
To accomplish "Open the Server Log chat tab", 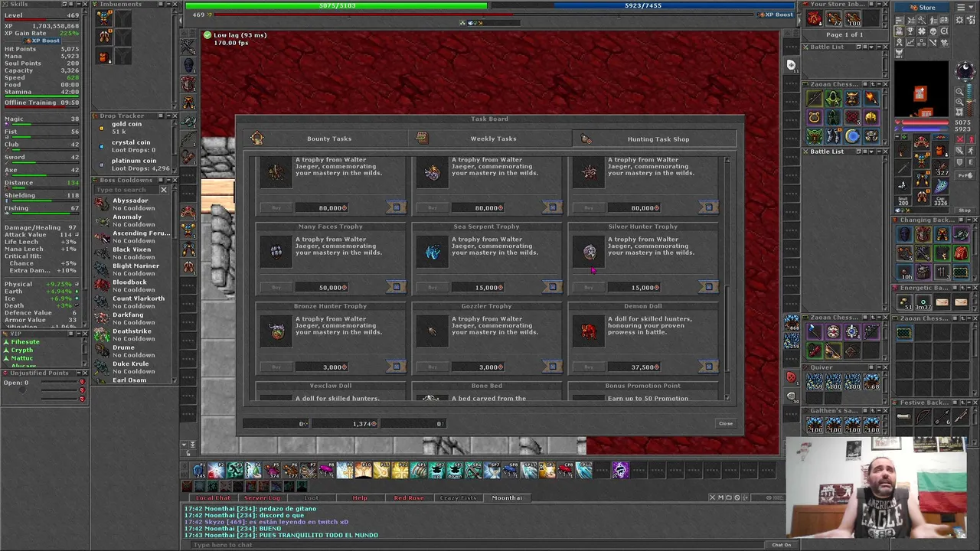I will 262,497.
